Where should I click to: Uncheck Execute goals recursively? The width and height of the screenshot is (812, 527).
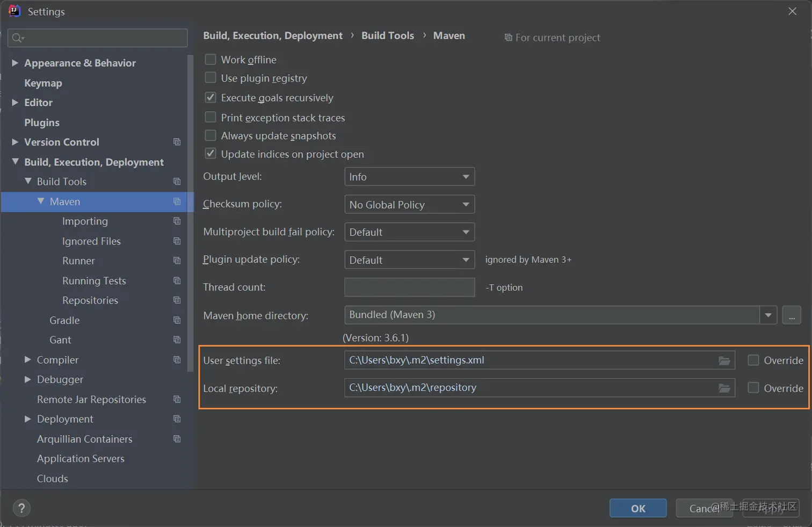211,97
